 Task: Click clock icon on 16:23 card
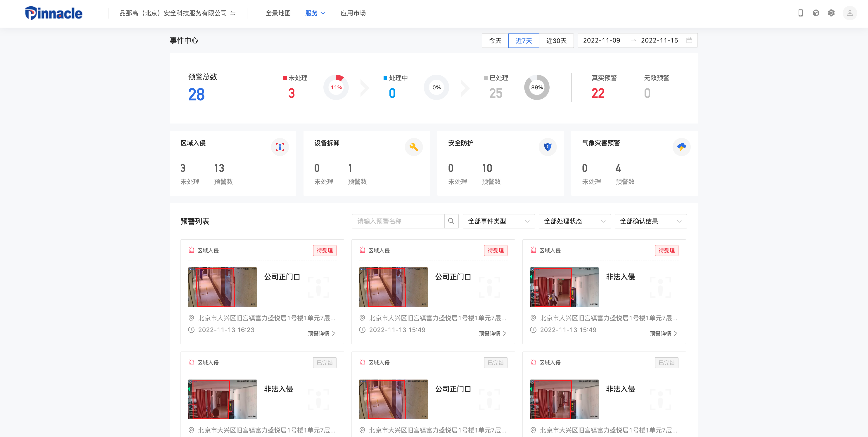click(191, 330)
